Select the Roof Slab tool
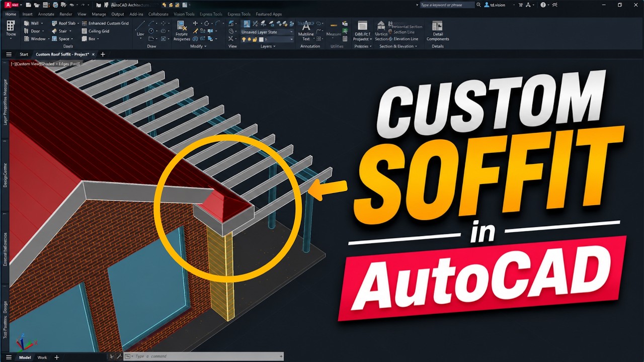 click(x=63, y=23)
